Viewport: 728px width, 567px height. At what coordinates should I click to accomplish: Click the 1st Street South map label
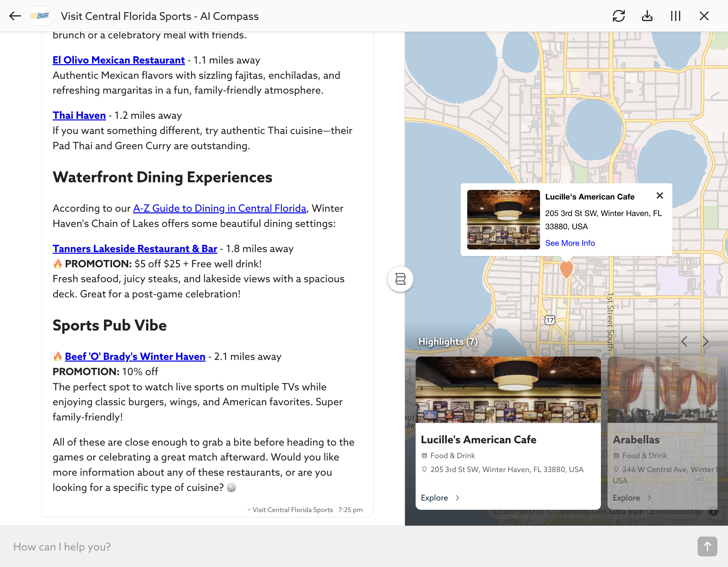610,322
